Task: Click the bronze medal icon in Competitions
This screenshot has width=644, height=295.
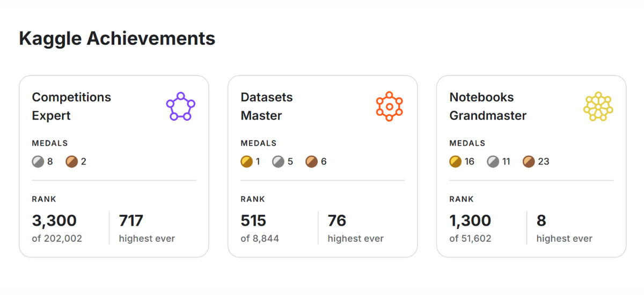Action: point(71,161)
